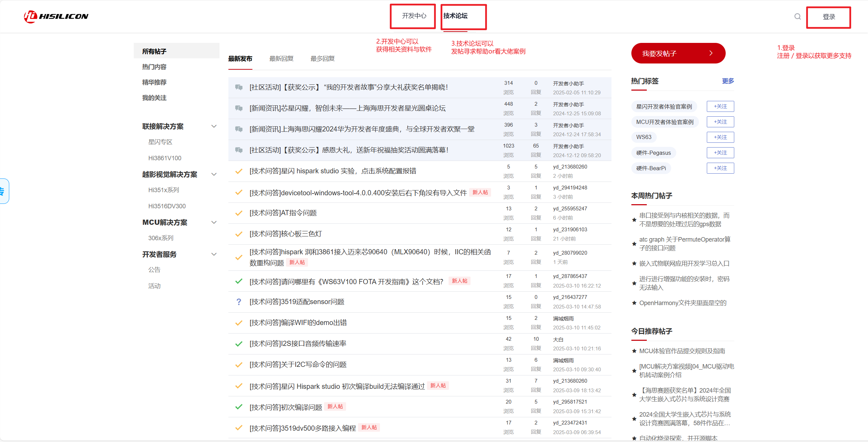Click the HiSilicon logo

pos(56,16)
